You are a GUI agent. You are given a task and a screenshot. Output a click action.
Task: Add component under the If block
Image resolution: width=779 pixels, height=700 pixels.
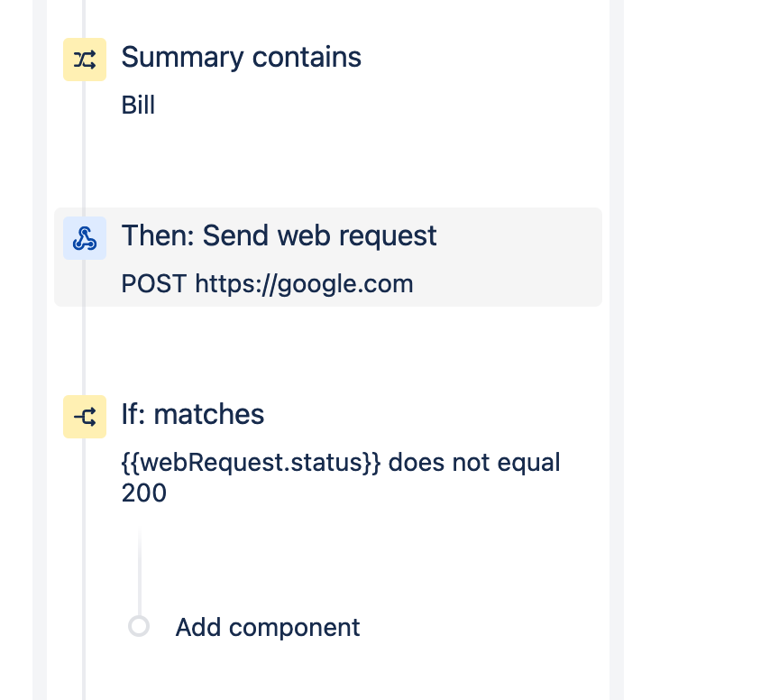(267, 628)
